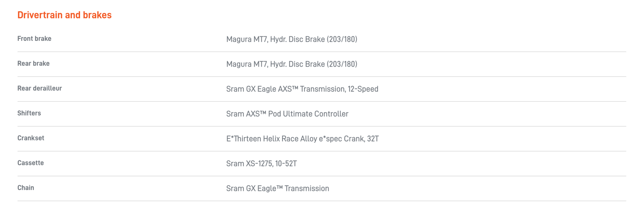The width and height of the screenshot is (644, 208).
Task: Click the Shifters label
Action: (29, 113)
